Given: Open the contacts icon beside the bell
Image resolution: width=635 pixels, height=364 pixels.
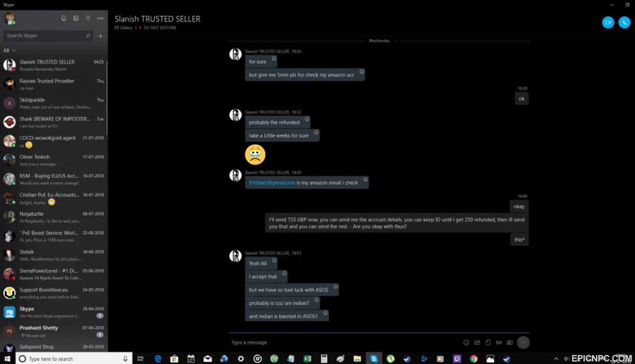Looking at the screenshot, I should (x=76, y=18).
